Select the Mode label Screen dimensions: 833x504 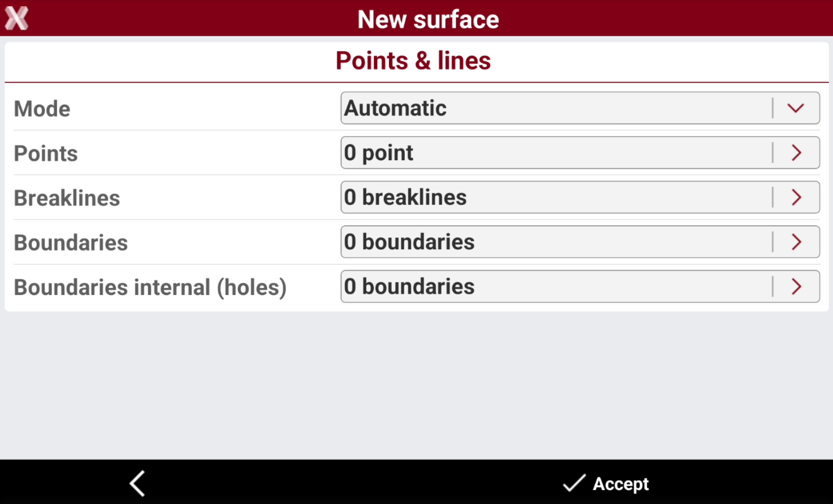[x=42, y=109]
